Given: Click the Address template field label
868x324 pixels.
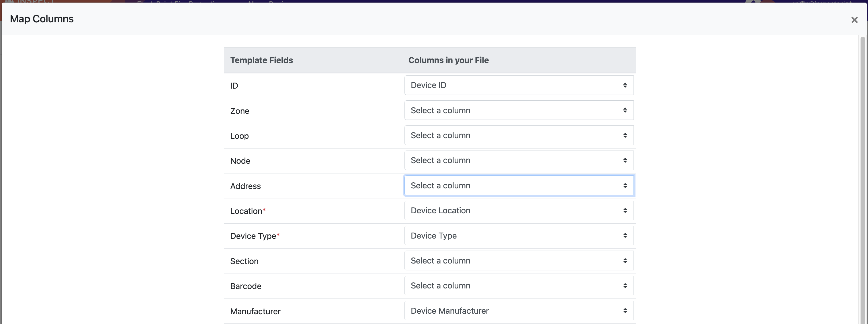Looking at the screenshot, I should pyautogui.click(x=245, y=186).
